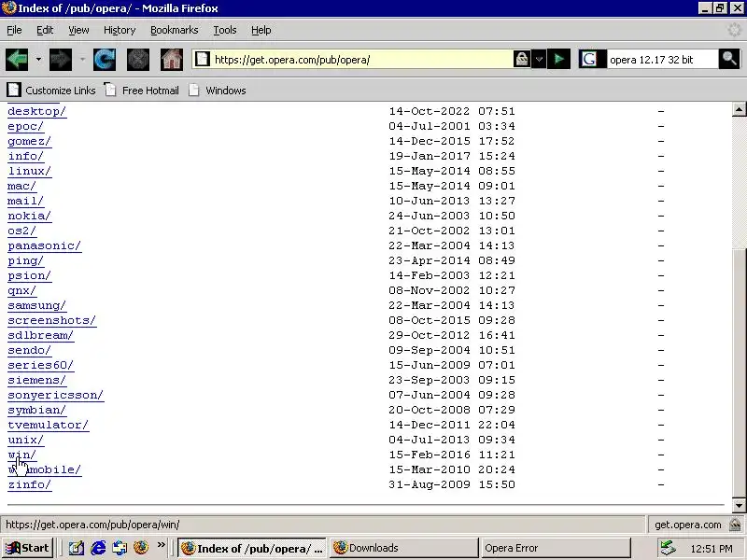
Task: Open the Tools menu
Action: click(x=225, y=30)
